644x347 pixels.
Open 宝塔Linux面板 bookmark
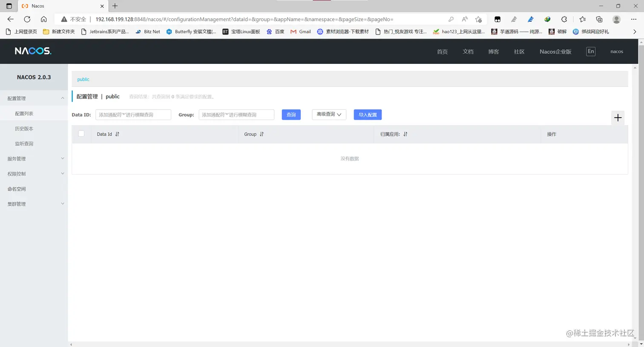(x=241, y=32)
